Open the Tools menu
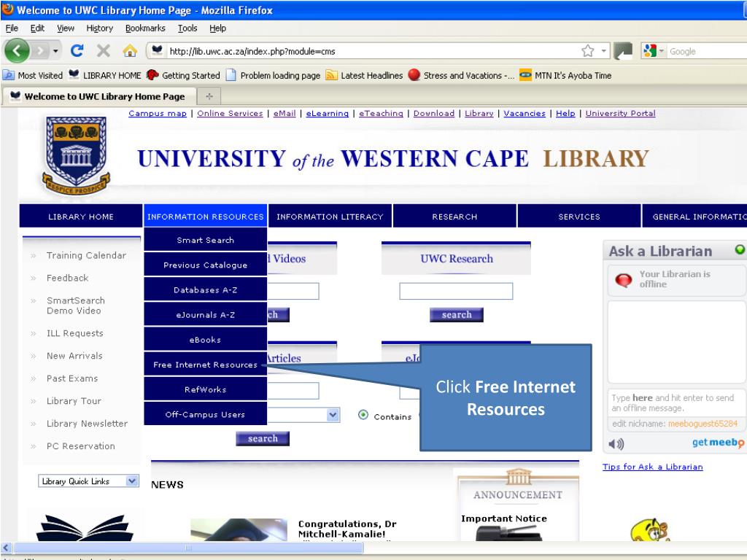This screenshot has width=747, height=560. click(x=187, y=28)
